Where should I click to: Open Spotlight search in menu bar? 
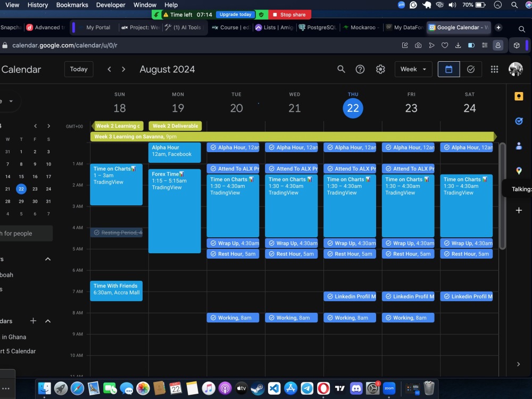coord(514,5)
